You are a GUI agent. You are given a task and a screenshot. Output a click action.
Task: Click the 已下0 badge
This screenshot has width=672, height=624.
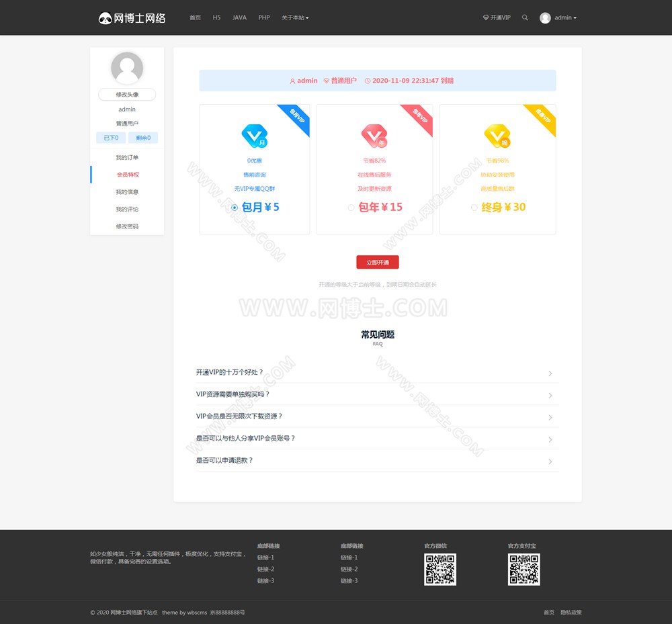coord(111,138)
